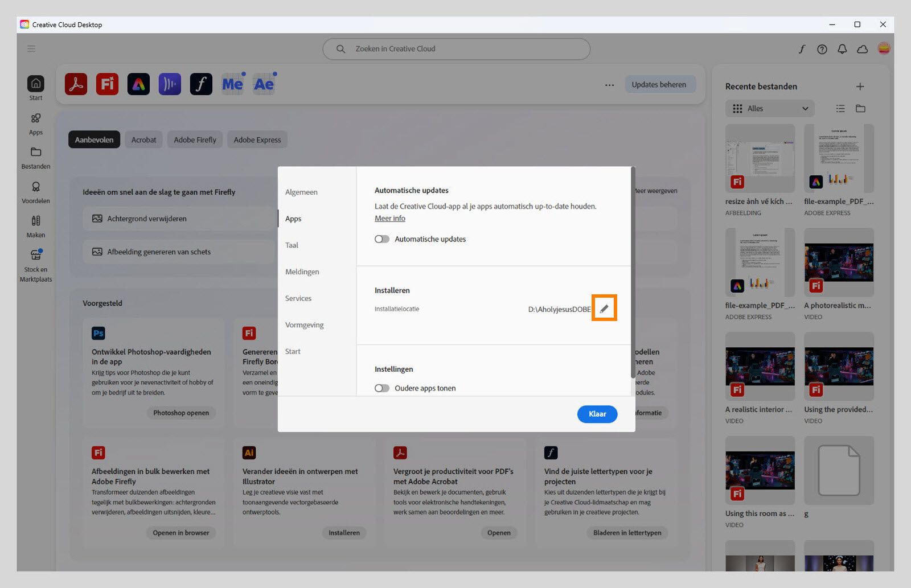
Task: Open Stock en Marktplaats in sidebar
Action: click(36, 265)
